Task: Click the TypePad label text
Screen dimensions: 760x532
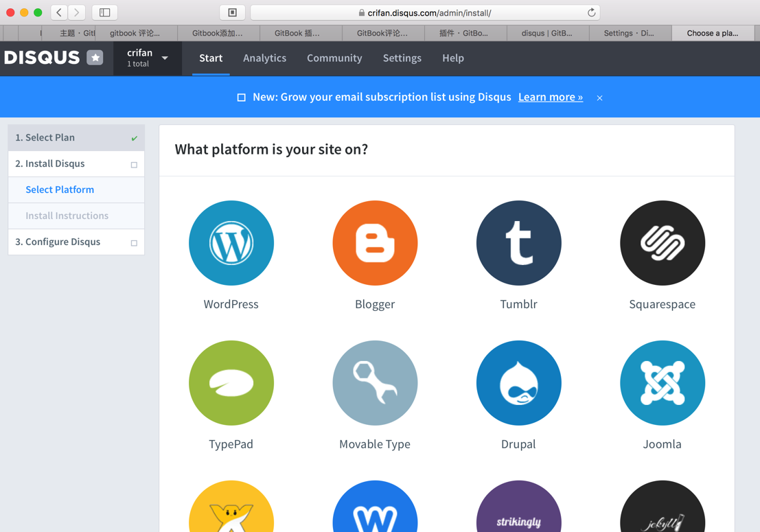Action: click(x=231, y=444)
